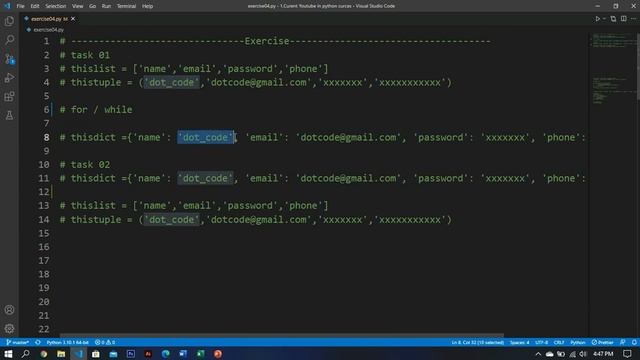Click the '# task 01' comment
The width and height of the screenshot is (640, 360).
[84, 55]
